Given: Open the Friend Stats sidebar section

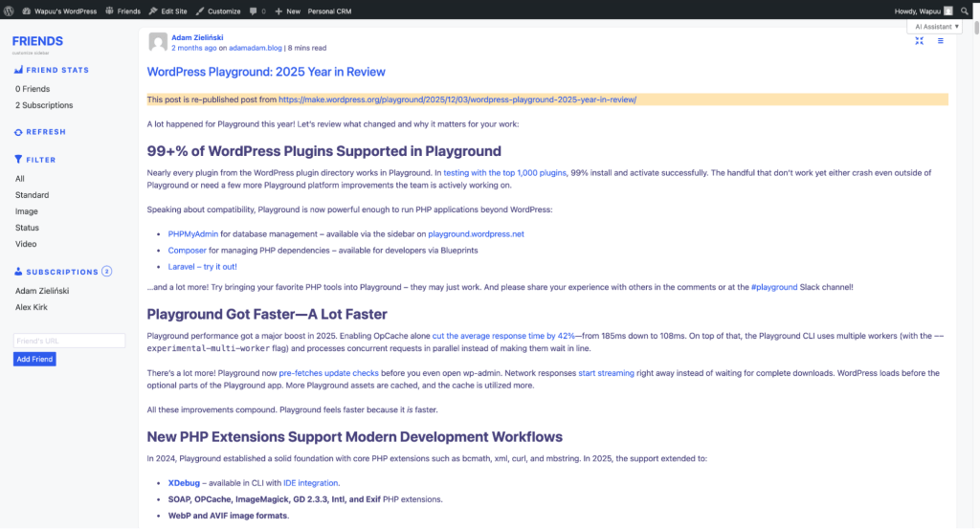Looking at the screenshot, I should tap(56, 70).
